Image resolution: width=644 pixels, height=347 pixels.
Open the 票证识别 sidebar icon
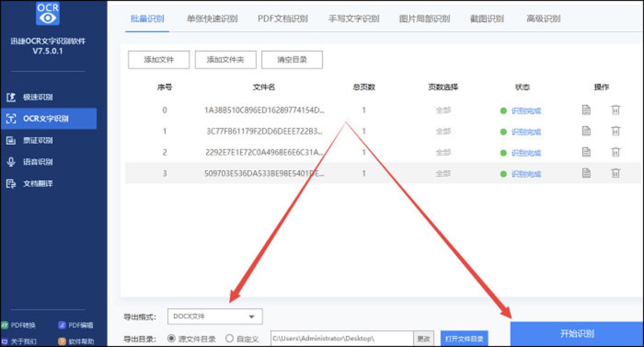11,140
